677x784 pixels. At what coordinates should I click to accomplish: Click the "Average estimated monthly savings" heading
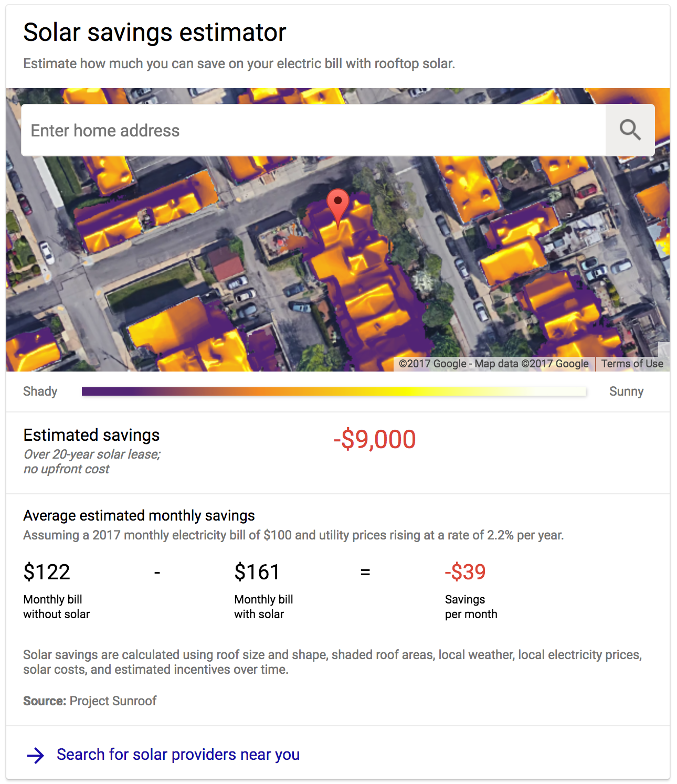[x=139, y=515]
